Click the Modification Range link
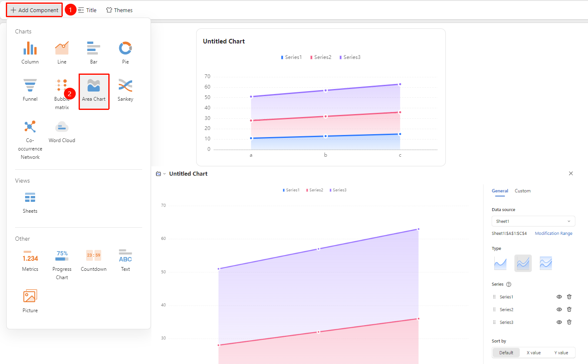The width and height of the screenshot is (588, 364). (x=553, y=234)
